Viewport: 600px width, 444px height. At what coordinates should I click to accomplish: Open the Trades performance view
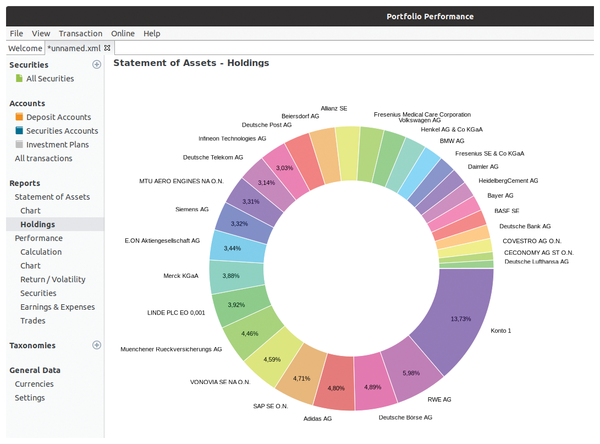pyautogui.click(x=33, y=321)
